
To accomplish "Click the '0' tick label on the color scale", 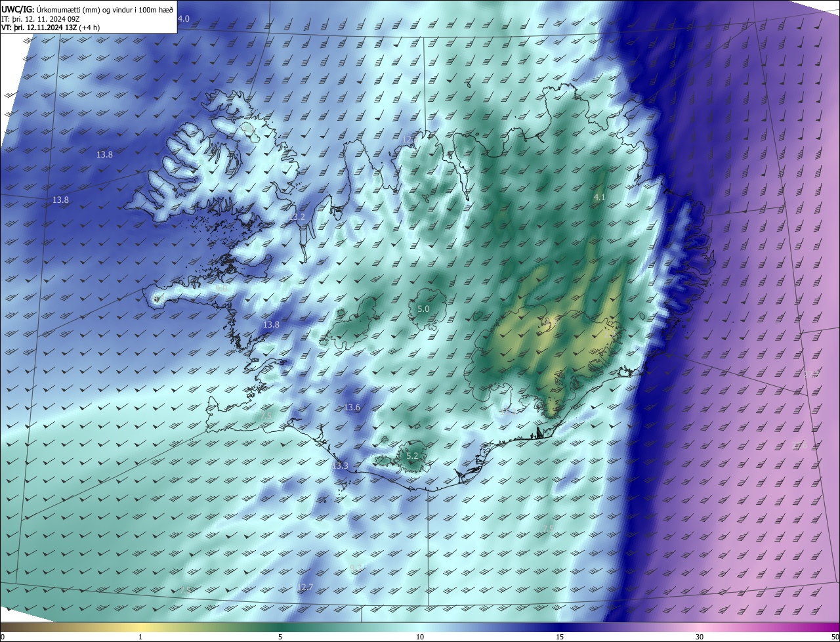I will click(2, 637).
